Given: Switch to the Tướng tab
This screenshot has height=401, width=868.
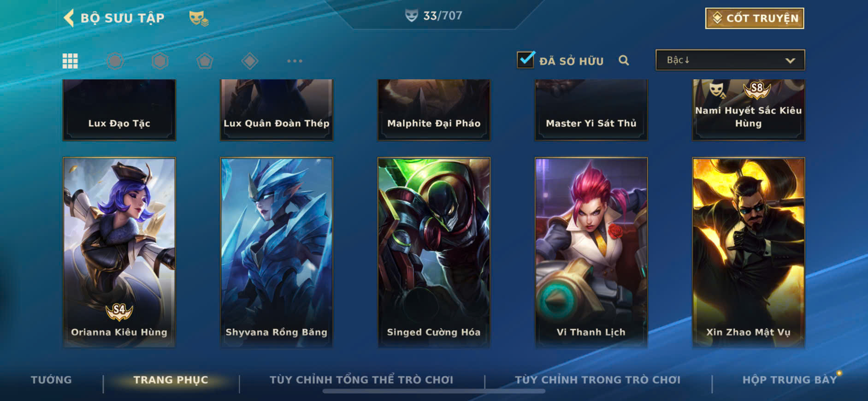Looking at the screenshot, I should tap(51, 380).
